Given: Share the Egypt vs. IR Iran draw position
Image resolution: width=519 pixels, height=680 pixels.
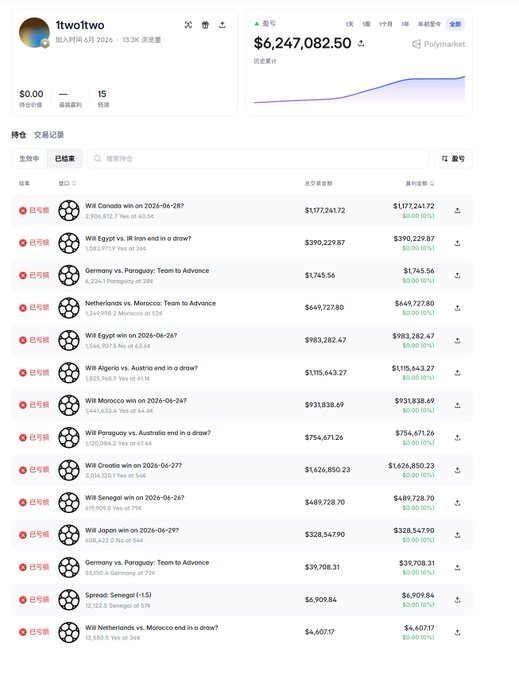Looking at the screenshot, I should (x=457, y=243).
